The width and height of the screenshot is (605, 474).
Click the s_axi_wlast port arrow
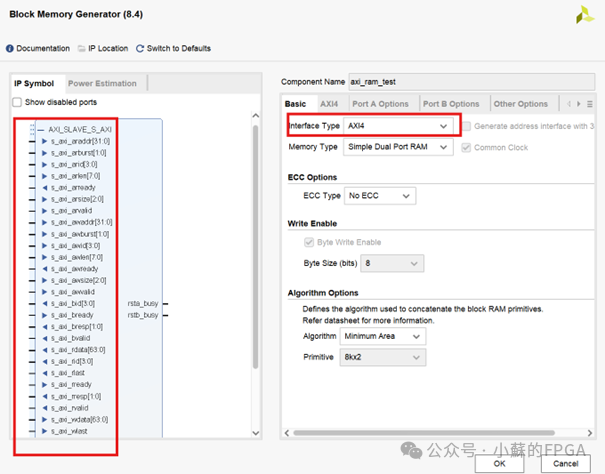[x=44, y=431]
